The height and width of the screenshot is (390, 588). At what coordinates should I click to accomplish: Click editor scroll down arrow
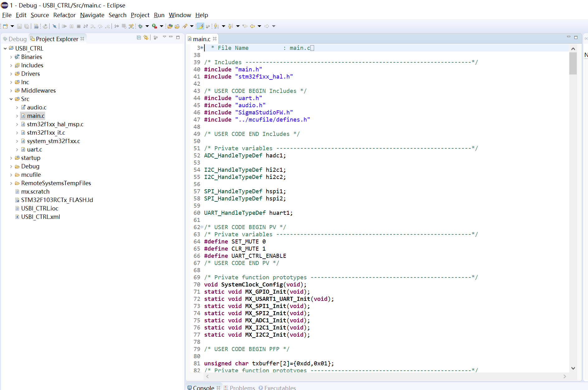pyautogui.click(x=573, y=368)
